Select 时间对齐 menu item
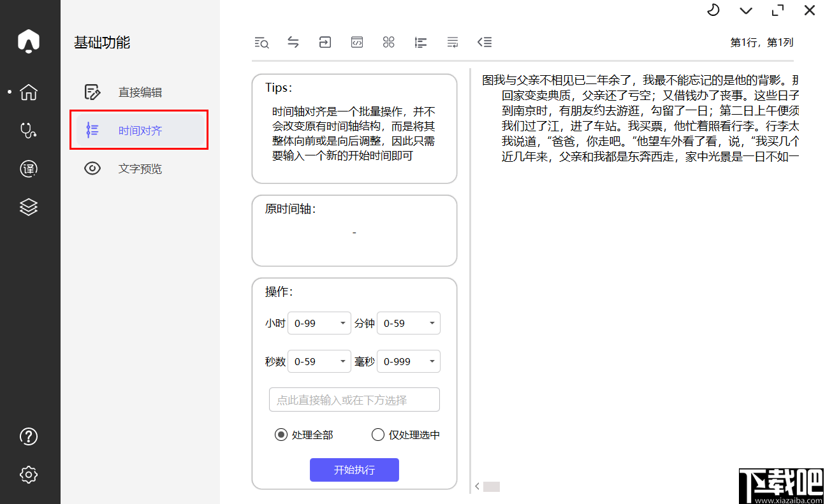This screenshot has width=825, height=504. [x=140, y=131]
